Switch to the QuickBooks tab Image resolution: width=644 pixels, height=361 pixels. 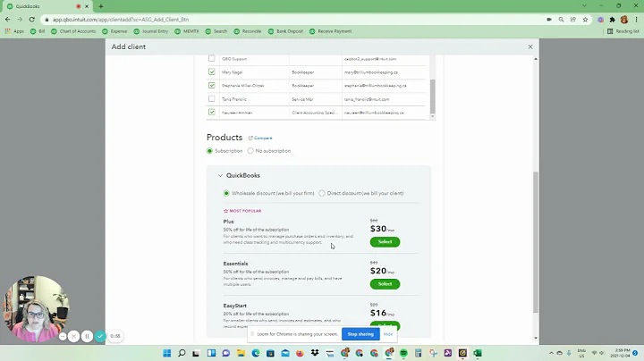tap(47, 6)
